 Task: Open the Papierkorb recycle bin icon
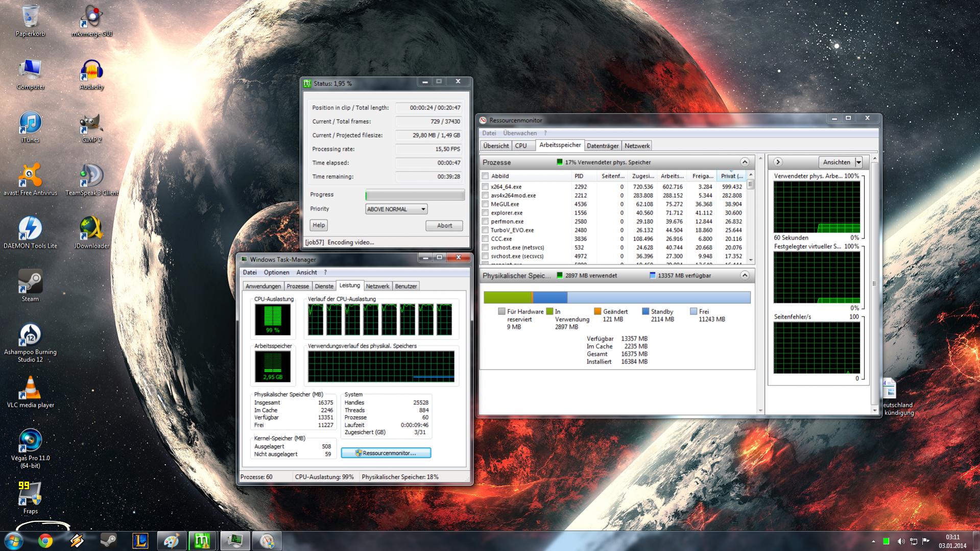coord(30,20)
